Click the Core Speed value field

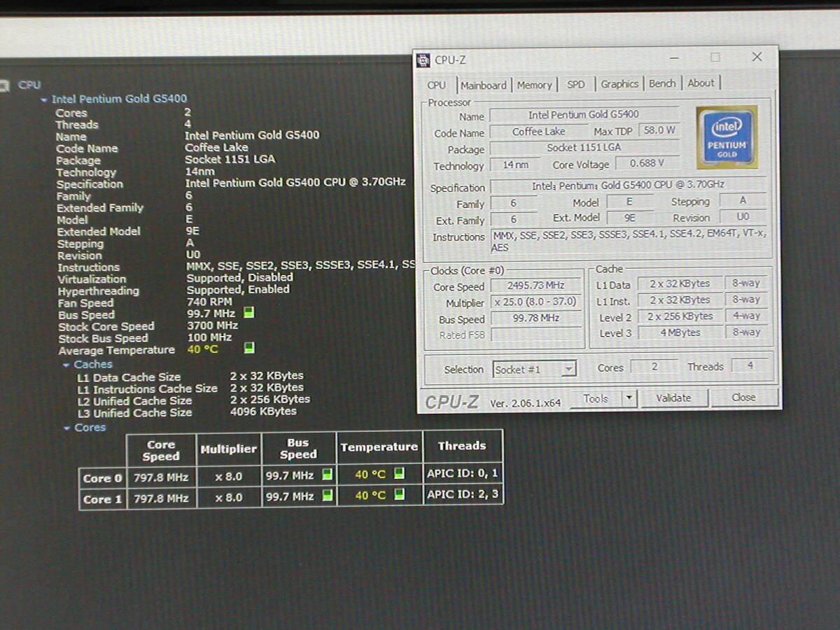click(536, 286)
